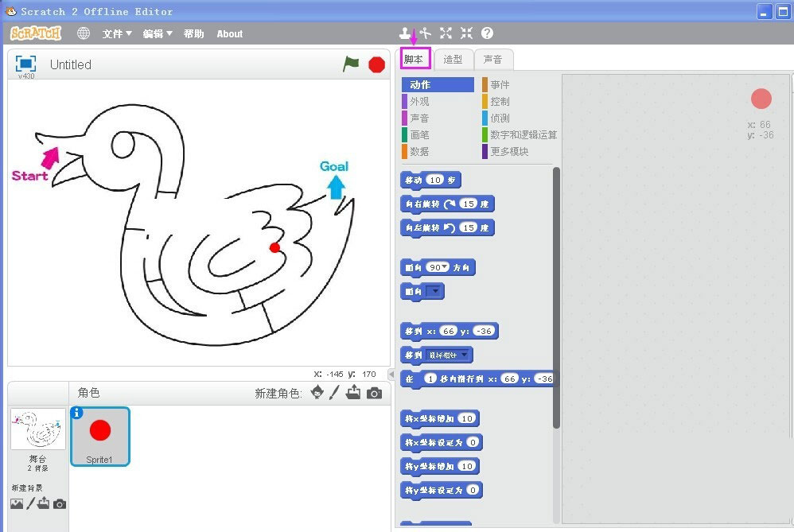Image resolution: width=794 pixels, height=532 pixels.
Task: Click the shrink sprite tool
Action: [x=465, y=33]
